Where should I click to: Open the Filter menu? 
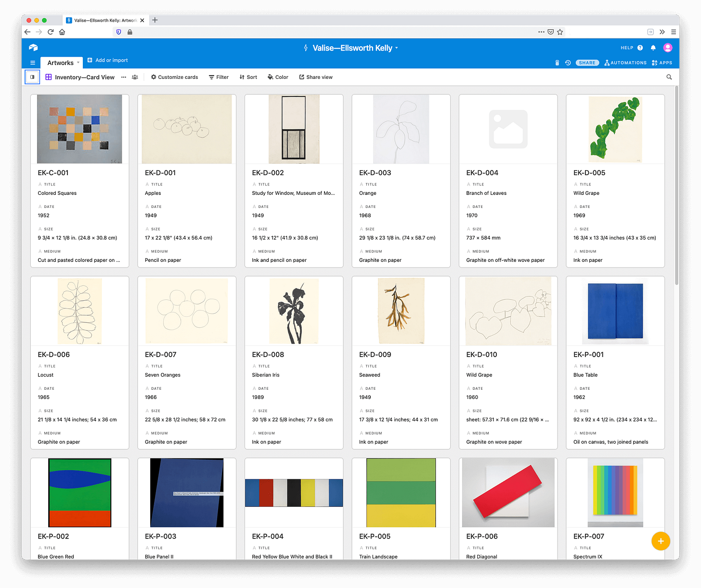click(219, 77)
